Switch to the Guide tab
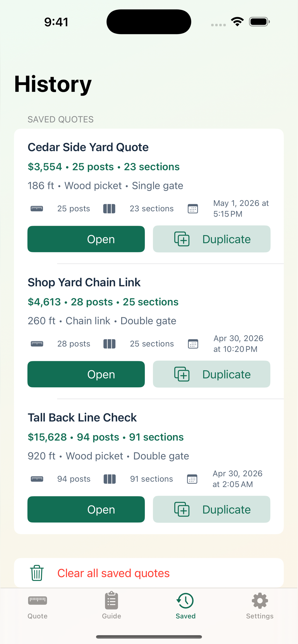Viewport: 298px width, 644px height. [112, 605]
